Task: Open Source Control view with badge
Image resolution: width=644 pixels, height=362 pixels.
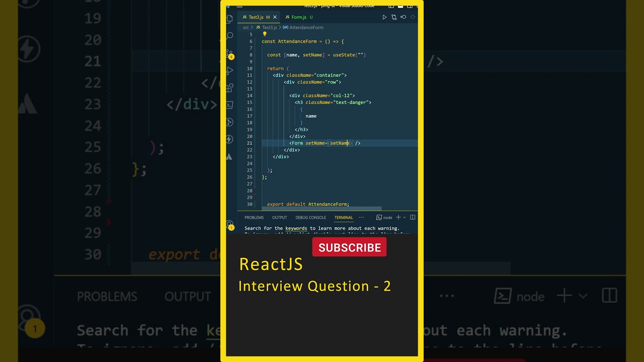Action: [x=229, y=54]
